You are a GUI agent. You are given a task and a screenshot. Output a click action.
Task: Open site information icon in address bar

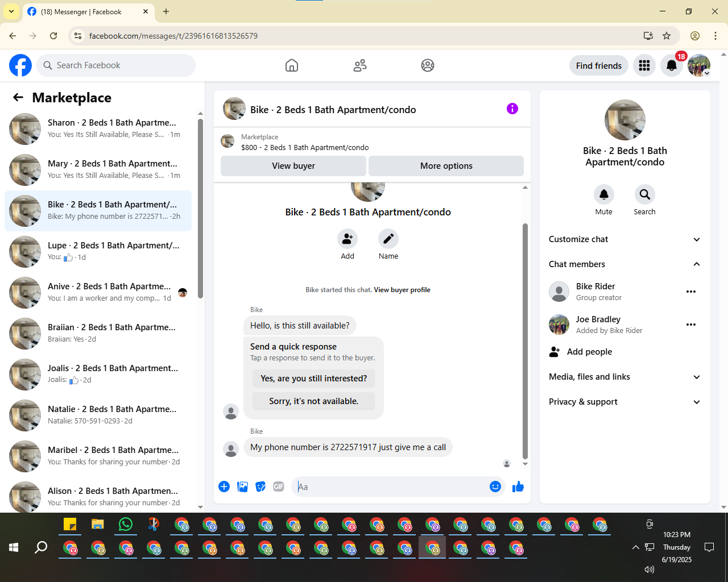(78, 36)
